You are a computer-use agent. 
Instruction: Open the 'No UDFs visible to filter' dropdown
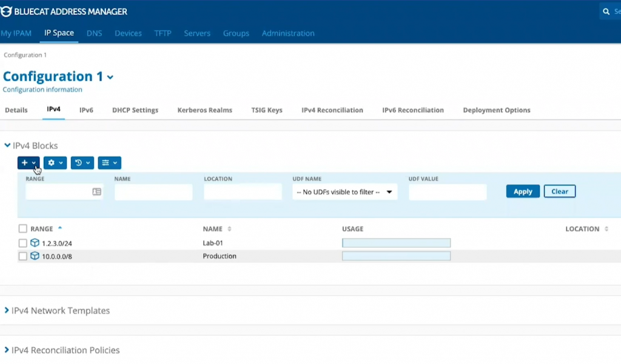point(344,192)
